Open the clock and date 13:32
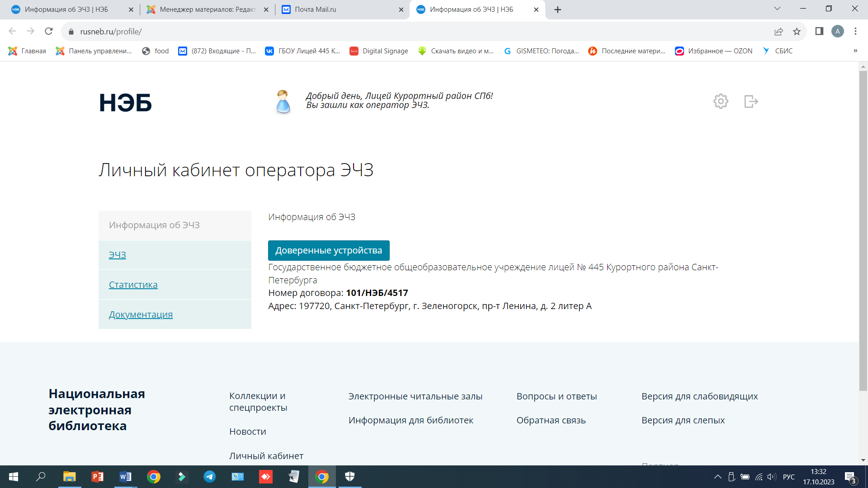The height and width of the screenshot is (488, 868). coord(818,477)
